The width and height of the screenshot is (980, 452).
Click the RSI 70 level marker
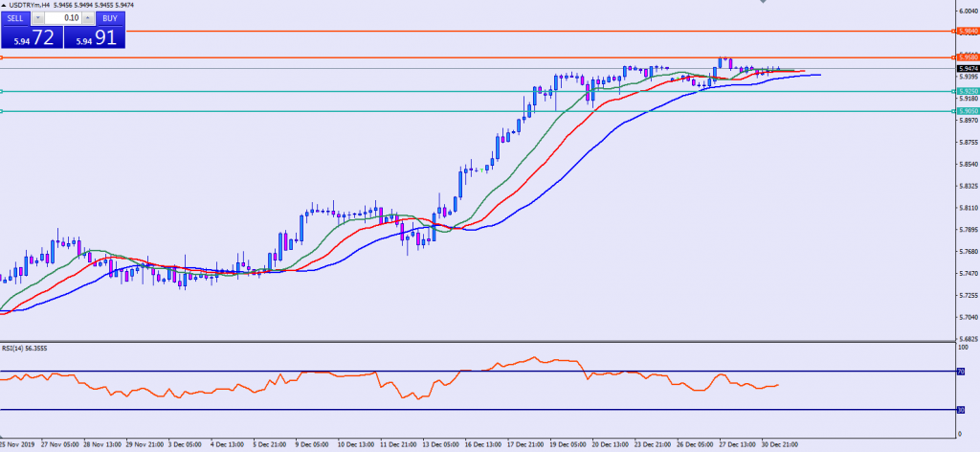click(x=960, y=372)
